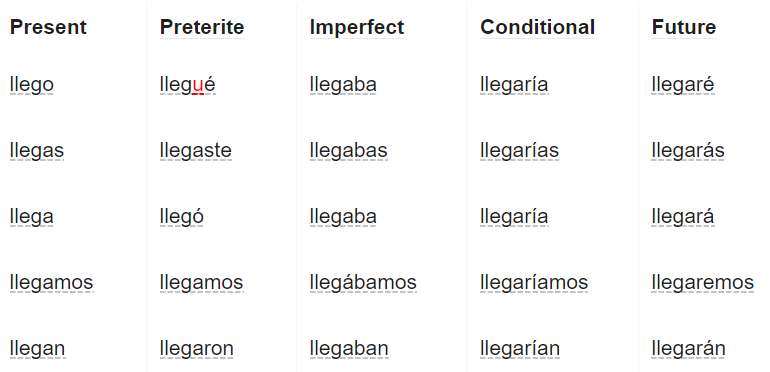Open the conjugation llegó

[182, 217]
